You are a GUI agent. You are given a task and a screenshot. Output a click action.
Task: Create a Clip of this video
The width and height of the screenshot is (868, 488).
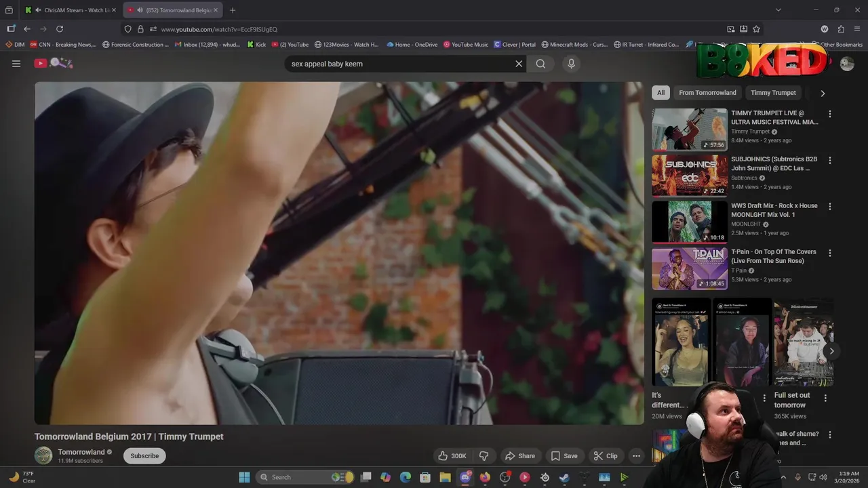pyautogui.click(x=605, y=456)
